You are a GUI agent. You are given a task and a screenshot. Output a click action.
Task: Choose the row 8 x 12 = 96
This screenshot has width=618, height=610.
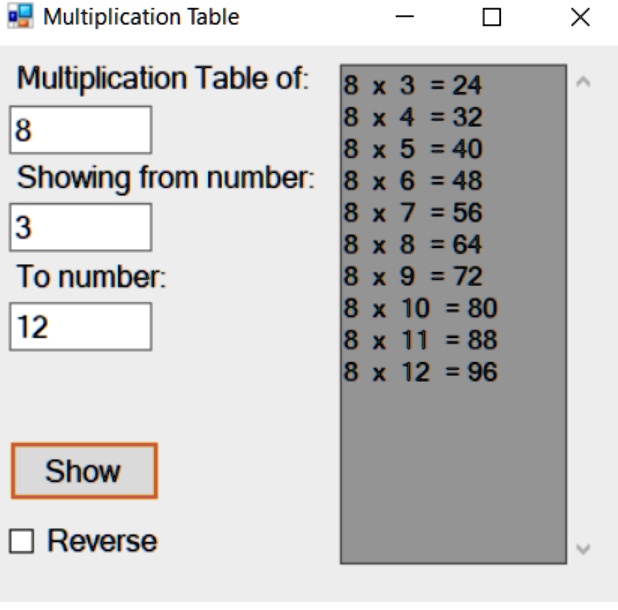[x=453, y=372]
